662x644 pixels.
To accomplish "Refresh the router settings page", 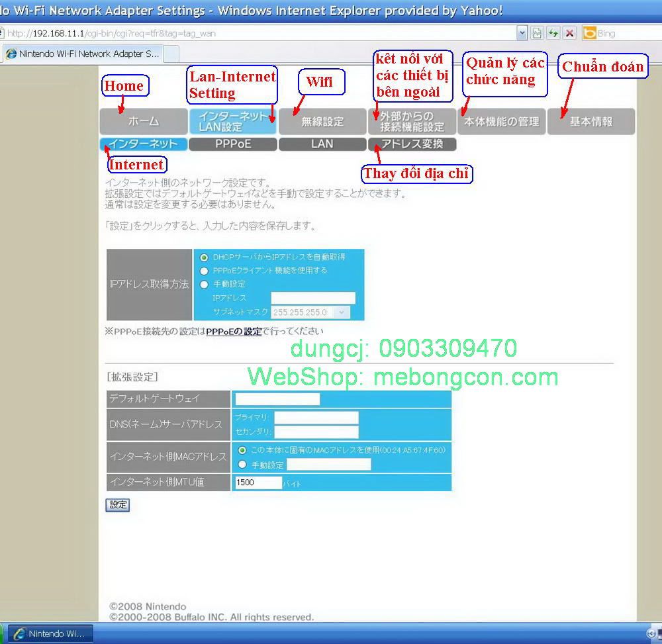I will coord(554,32).
